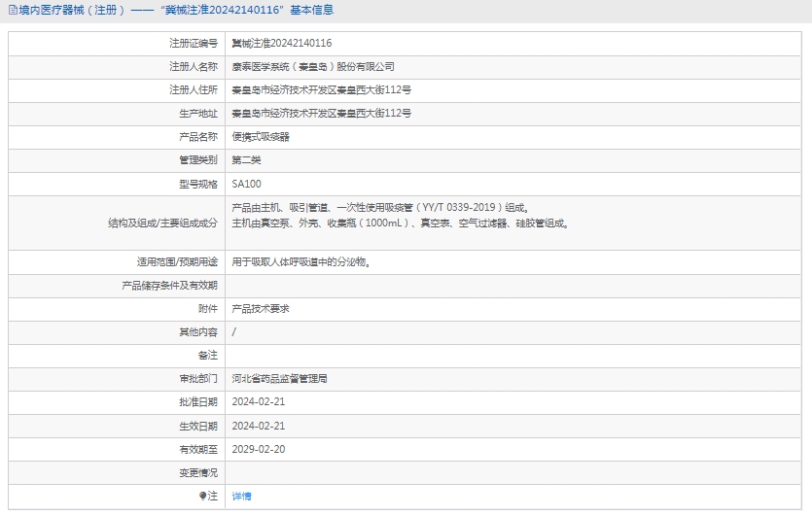Screen dimensions: 812x516
Task: Select registration number 冀械注准20242140116 in the table
Action: point(282,44)
